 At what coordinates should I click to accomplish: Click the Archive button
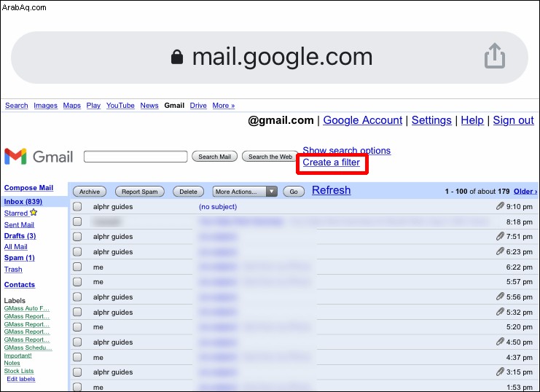click(x=90, y=192)
